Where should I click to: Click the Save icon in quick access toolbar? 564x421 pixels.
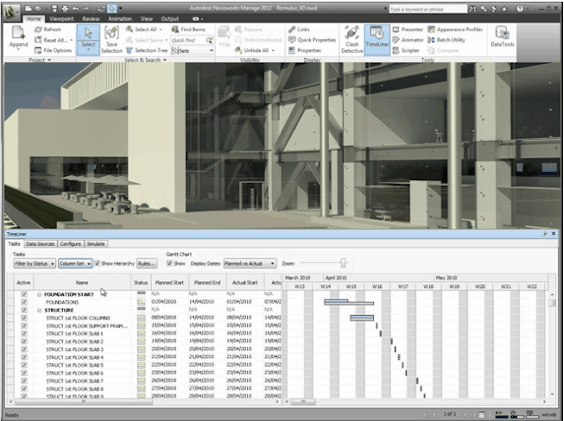[54, 8]
